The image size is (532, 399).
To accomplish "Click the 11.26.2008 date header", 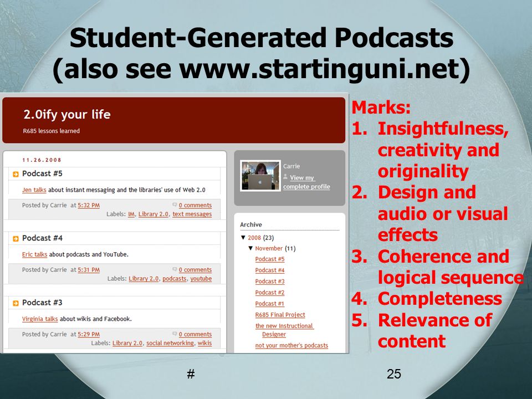I will tap(42, 160).
